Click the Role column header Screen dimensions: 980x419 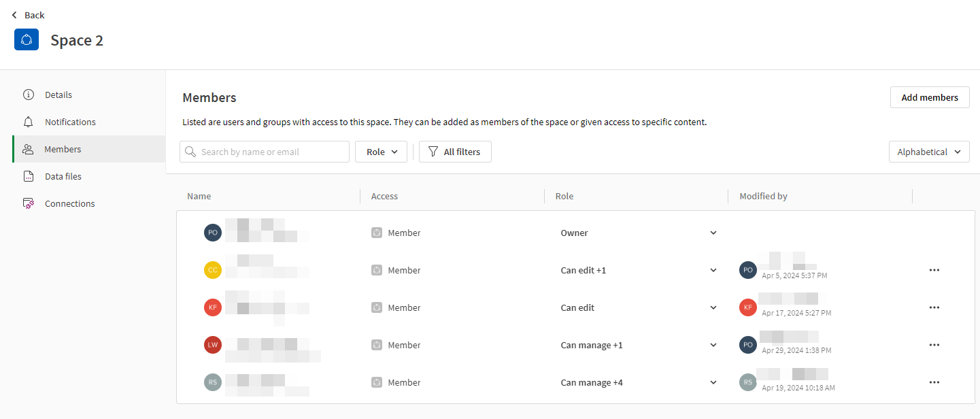tap(564, 196)
